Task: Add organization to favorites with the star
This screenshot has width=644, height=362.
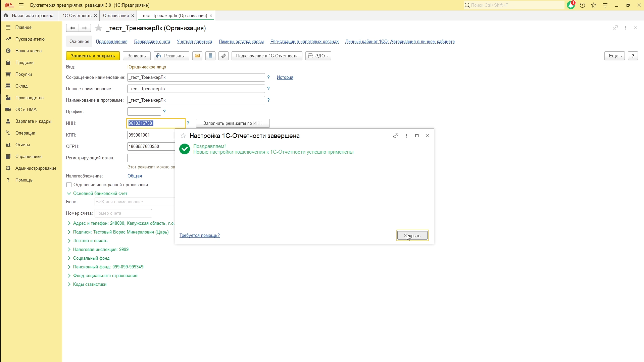Action: [x=98, y=28]
